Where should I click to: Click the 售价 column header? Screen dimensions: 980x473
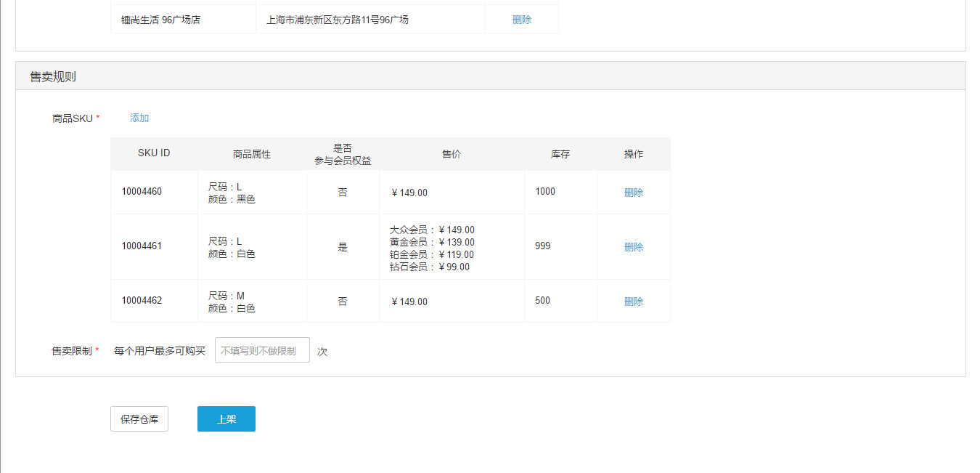(451, 153)
